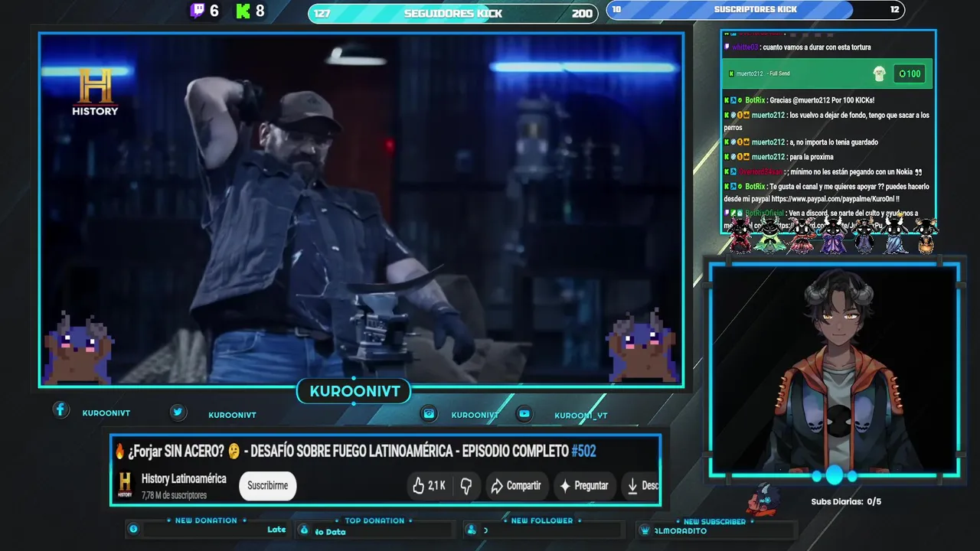Open the Facebook icon for KUROONIVT
The image size is (980, 551).
click(x=60, y=410)
